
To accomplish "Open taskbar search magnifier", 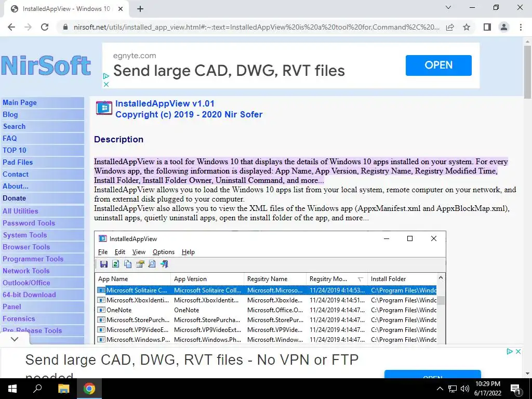I will pyautogui.click(x=37, y=389).
